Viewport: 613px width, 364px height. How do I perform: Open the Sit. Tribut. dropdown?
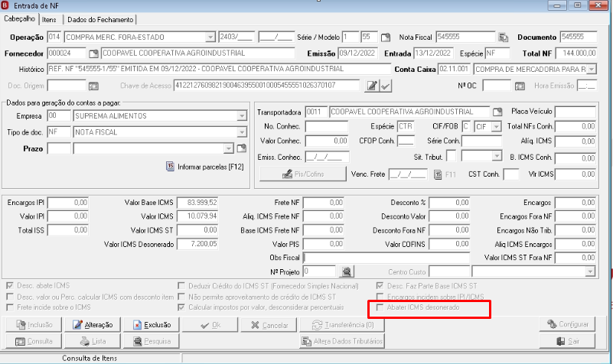[497, 157]
